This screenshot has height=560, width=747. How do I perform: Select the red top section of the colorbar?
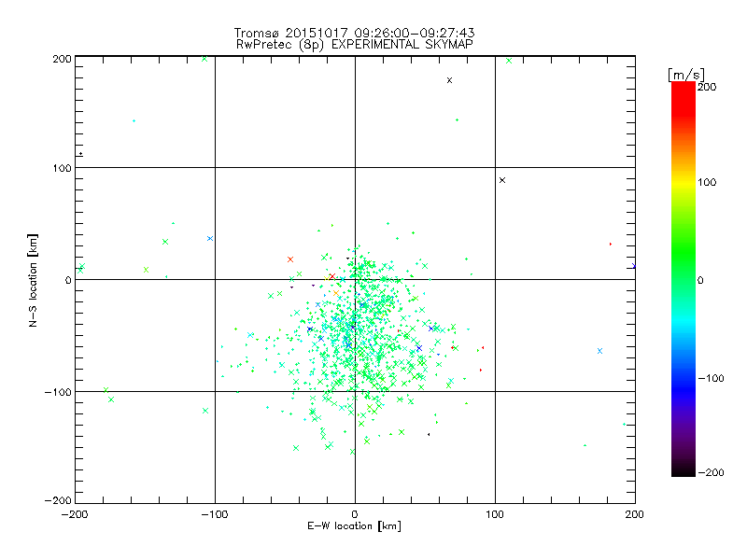point(684,98)
